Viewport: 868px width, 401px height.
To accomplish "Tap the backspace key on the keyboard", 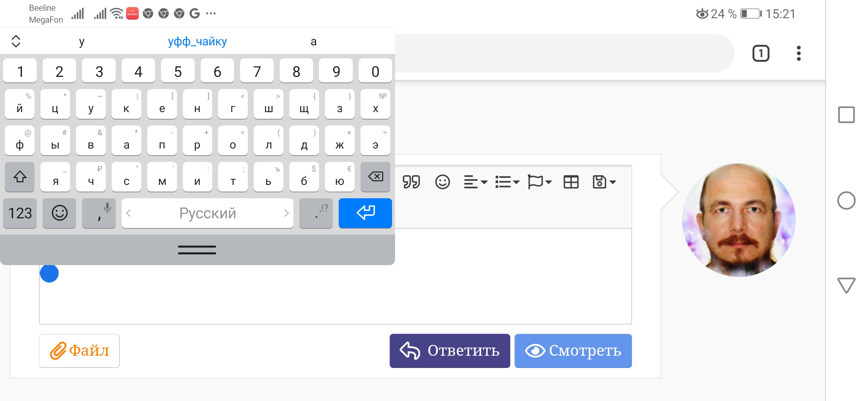I will (375, 177).
